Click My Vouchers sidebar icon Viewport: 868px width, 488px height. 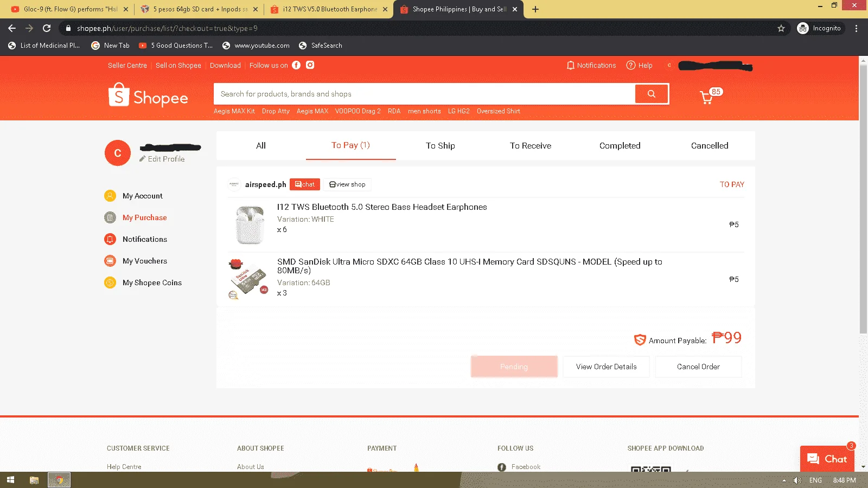110,261
